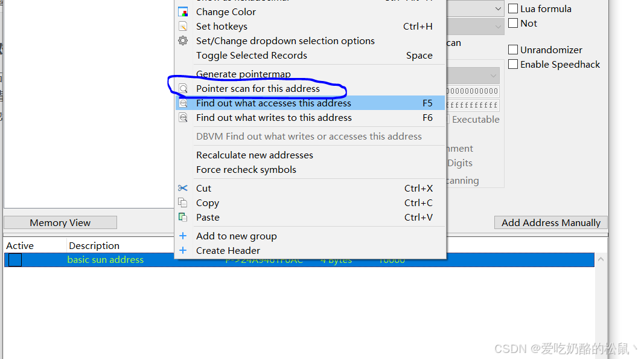Click the plus icon for Add to new group

183,236
